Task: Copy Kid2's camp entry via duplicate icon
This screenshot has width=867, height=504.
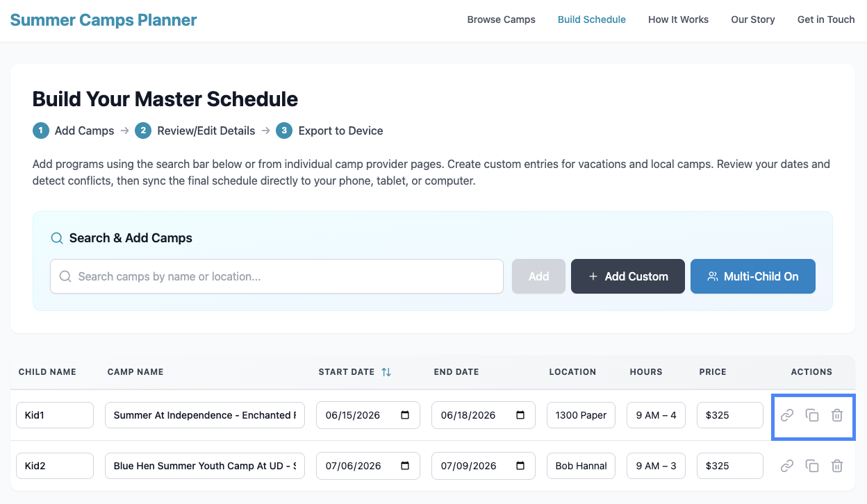Action: 812,466
